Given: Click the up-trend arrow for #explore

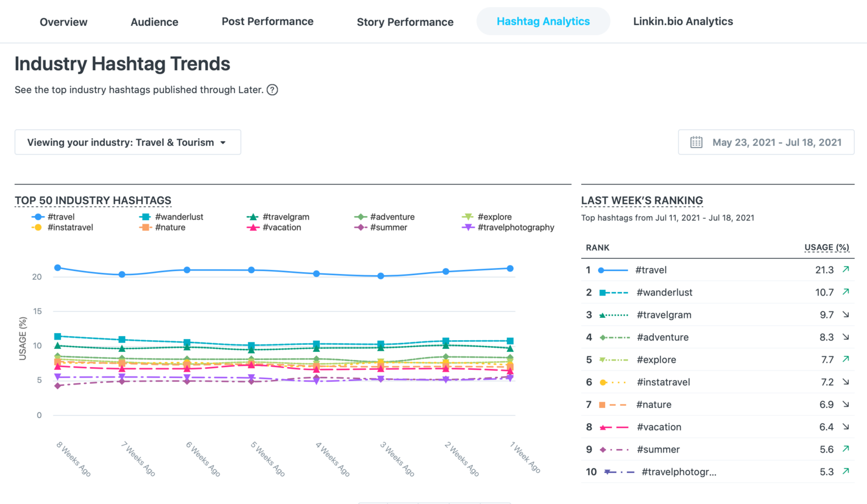Looking at the screenshot, I should click(x=846, y=359).
